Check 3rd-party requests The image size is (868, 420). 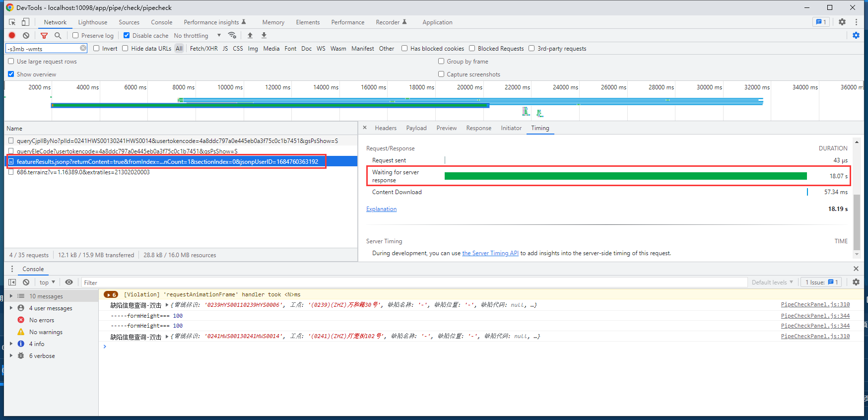point(532,48)
